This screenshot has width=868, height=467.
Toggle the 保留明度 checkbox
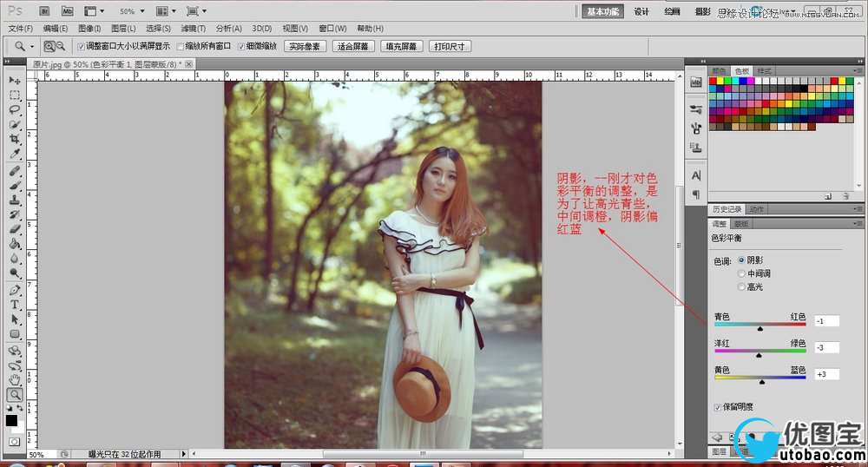717,406
